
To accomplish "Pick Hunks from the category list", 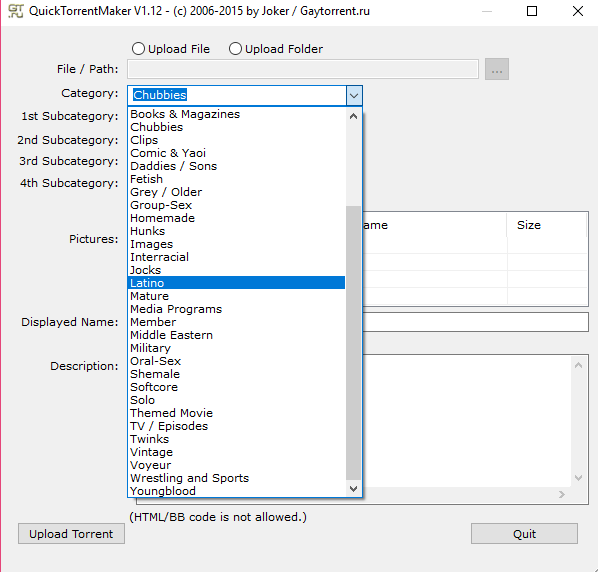I will 236,231.
